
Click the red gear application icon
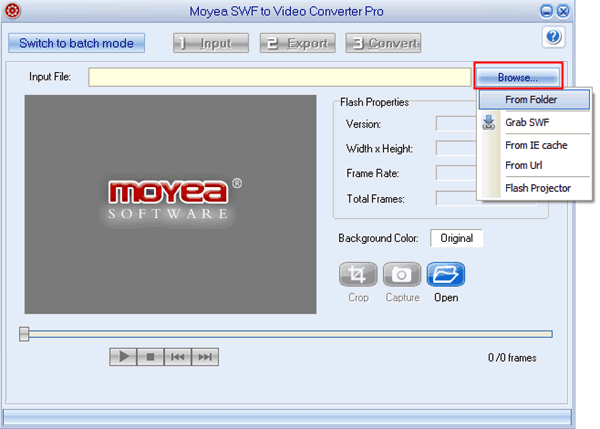pos(12,10)
